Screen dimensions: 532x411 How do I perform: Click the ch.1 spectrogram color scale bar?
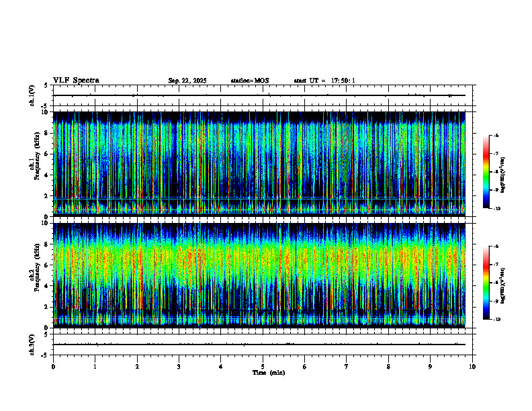pyautogui.click(x=486, y=172)
